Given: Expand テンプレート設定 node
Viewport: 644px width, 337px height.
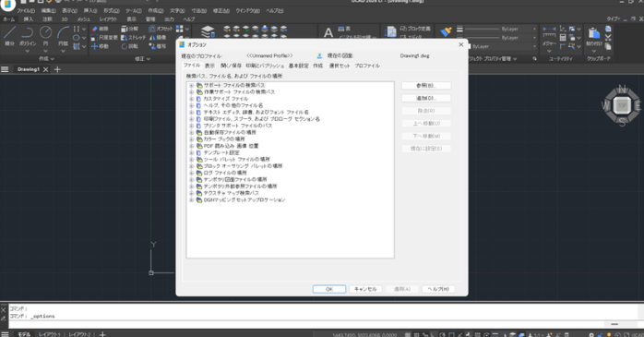Looking at the screenshot, I should (x=191, y=152).
